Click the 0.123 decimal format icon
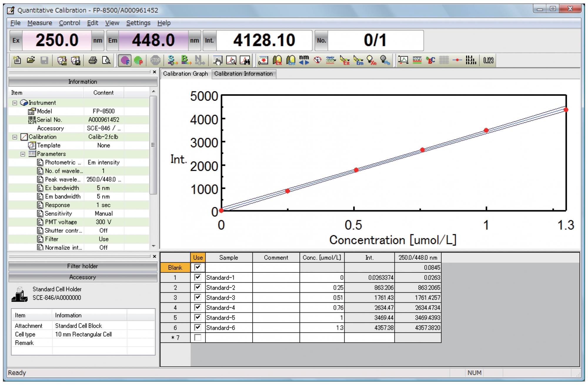Image resolution: width=588 pixels, height=385 pixels. (489, 60)
